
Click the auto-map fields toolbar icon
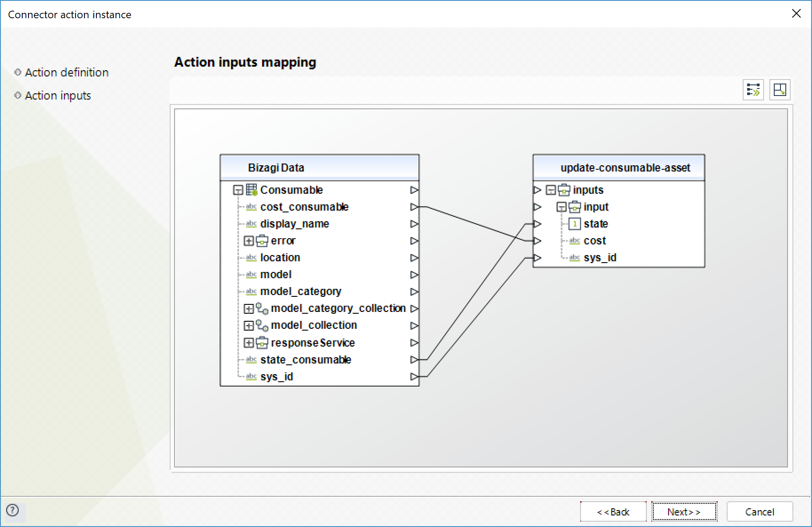[x=753, y=90]
